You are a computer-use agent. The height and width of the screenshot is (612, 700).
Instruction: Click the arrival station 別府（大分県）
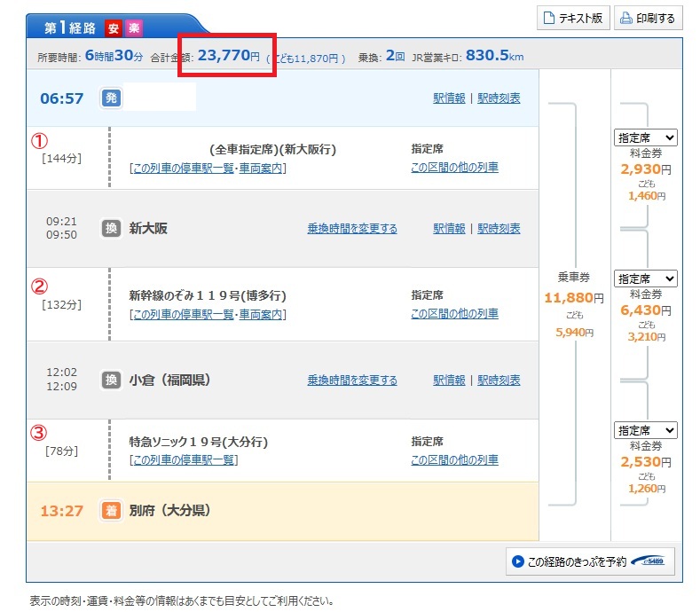click(169, 510)
